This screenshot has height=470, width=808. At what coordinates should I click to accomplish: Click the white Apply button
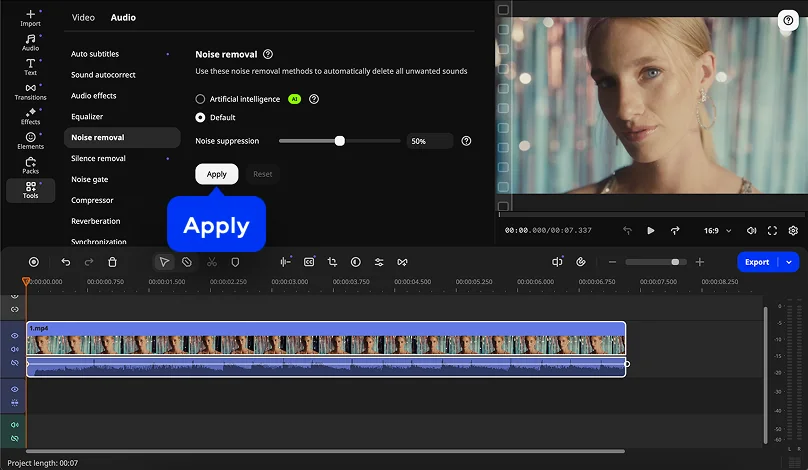(x=216, y=174)
